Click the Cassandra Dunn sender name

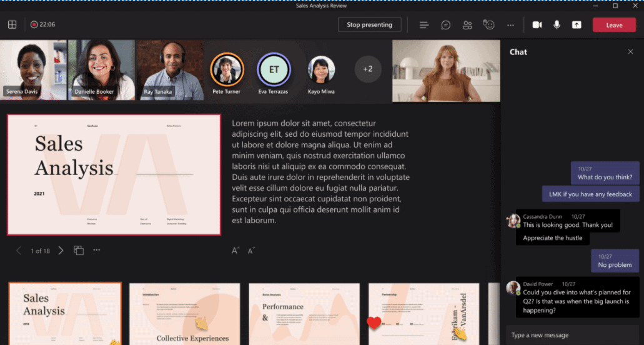542,216
